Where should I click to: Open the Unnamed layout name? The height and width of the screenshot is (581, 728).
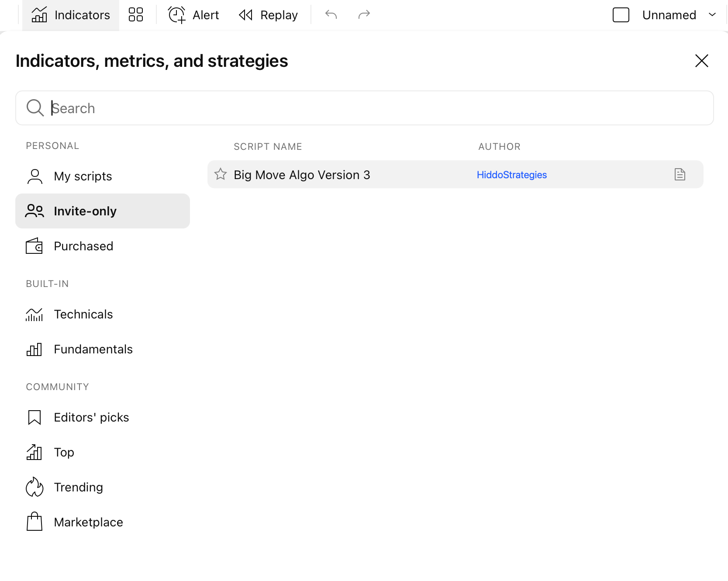pyautogui.click(x=669, y=15)
